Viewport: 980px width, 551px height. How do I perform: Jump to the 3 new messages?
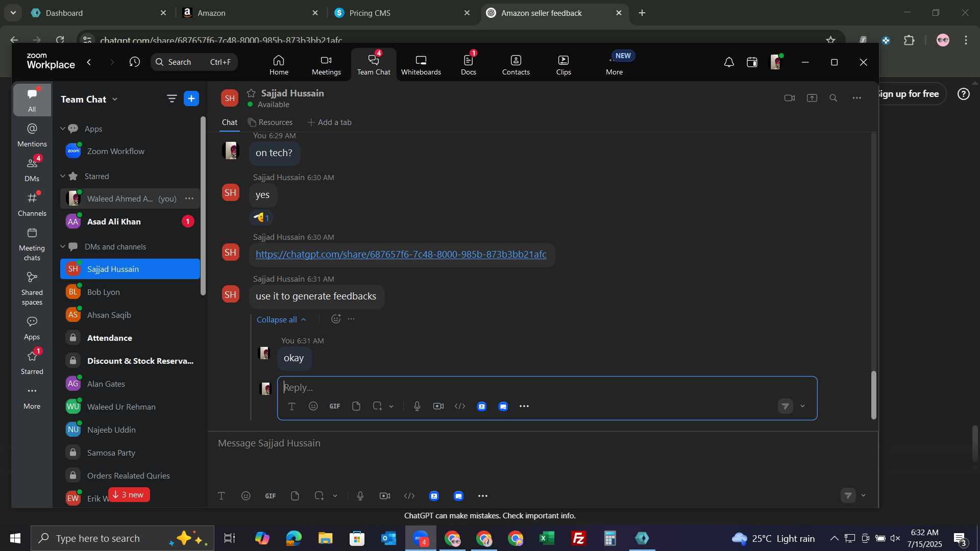coord(129,495)
